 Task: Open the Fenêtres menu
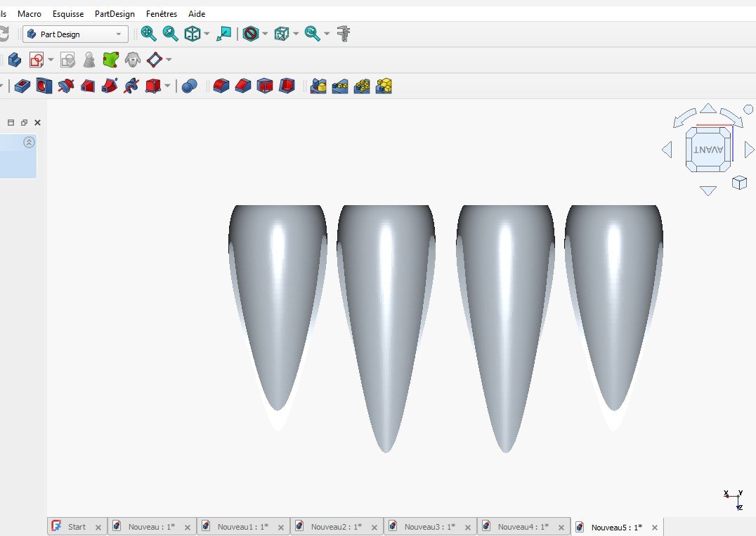(x=162, y=13)
